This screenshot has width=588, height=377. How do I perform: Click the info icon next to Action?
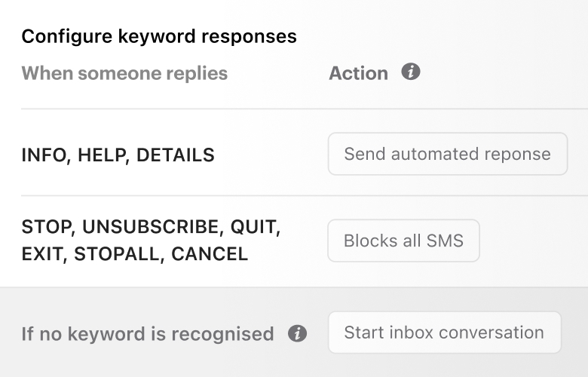411,72
